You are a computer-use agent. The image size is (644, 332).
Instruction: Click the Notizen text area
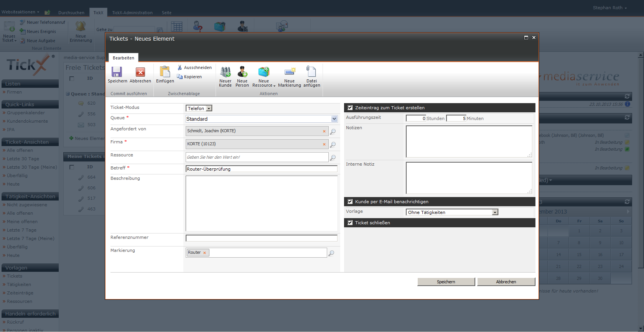(x=469, y=141)
